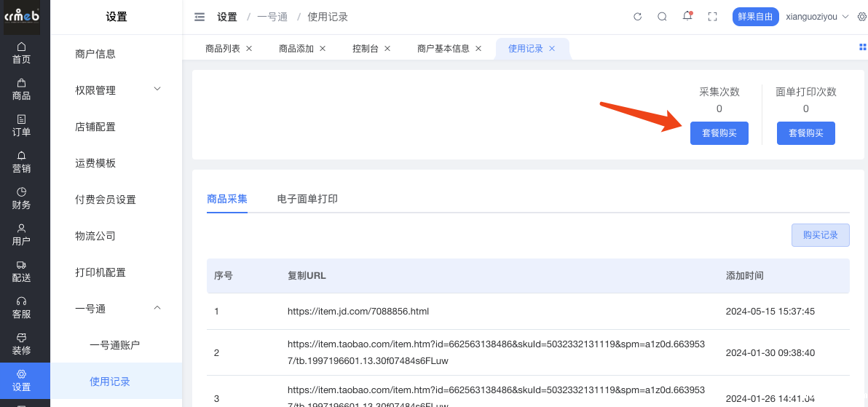868x407 pixels.
Task: Click the 购买记录 button
Action: [x=820, y=235]
